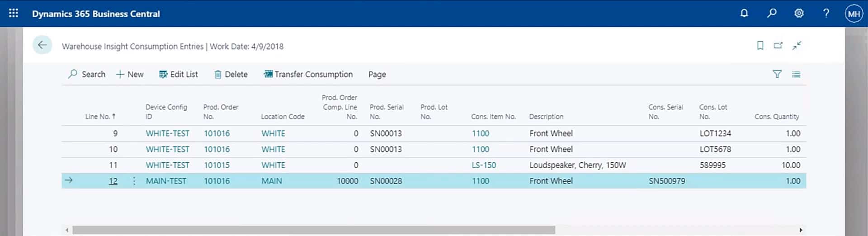Image resolution: width=868 pixels, height=236 pixels.
Task: Switch list layout view icon
Action: point(796,75)
